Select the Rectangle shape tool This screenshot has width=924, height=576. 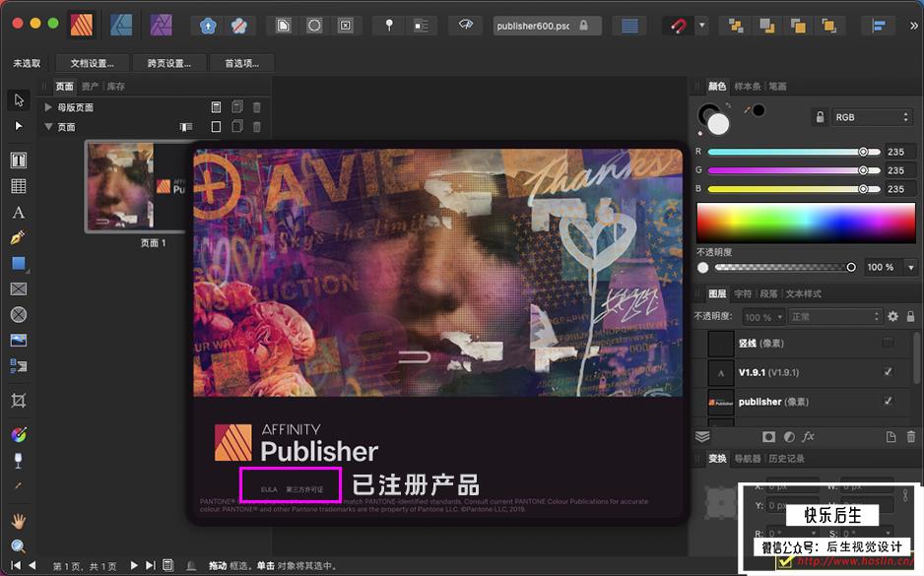tap(19, 263)
